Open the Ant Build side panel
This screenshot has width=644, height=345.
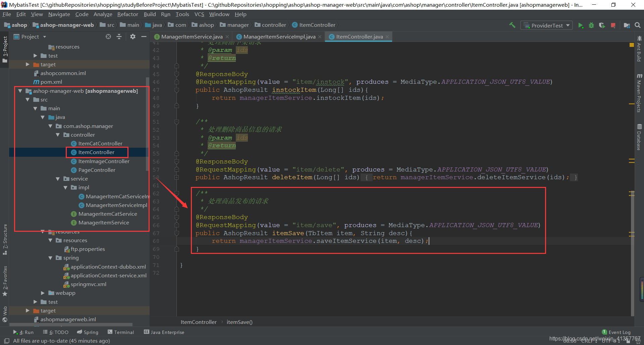639,49
